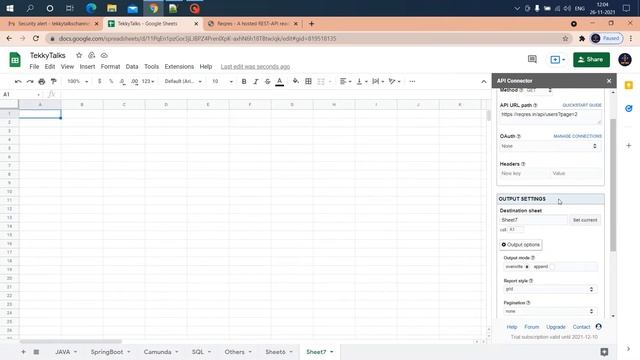Click the API URL path input field
The width and height of the screenshot is (640, 360).
pyautogui.click(x=550, y=117)
